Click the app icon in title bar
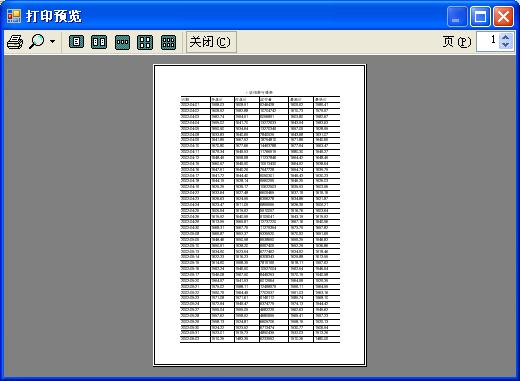Screen dimensions: 520x381 [14, 16]
